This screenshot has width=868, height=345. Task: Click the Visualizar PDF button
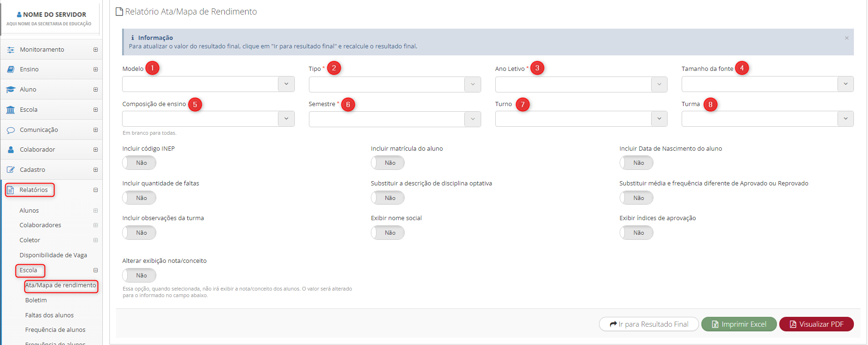click(816, 324)
